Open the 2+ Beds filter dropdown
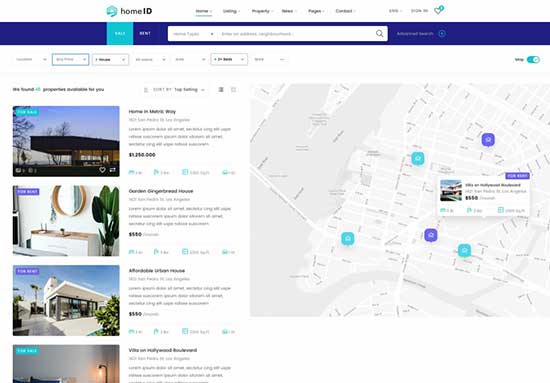The height and width of the screenshot is (383, 550). [229, 60]
